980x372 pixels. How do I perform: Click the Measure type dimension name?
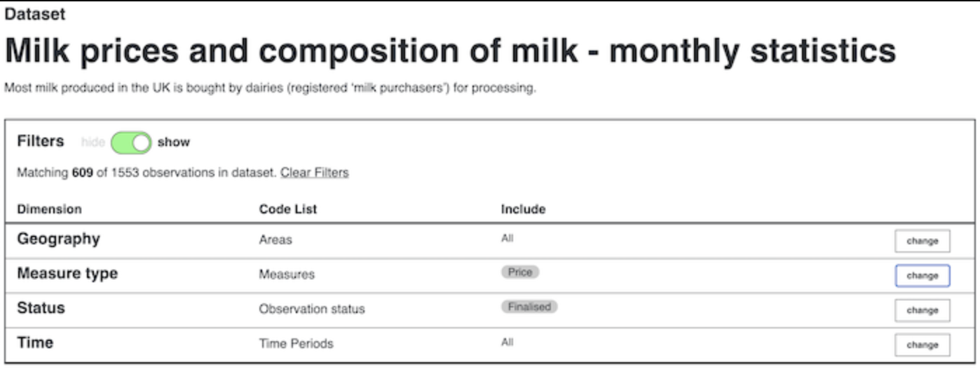tap(67, 274)
